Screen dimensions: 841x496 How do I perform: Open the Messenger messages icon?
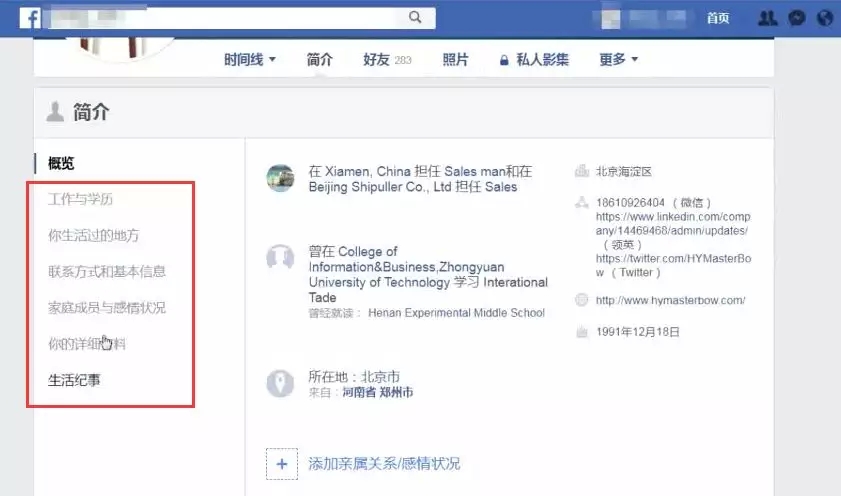click(797, 18)
